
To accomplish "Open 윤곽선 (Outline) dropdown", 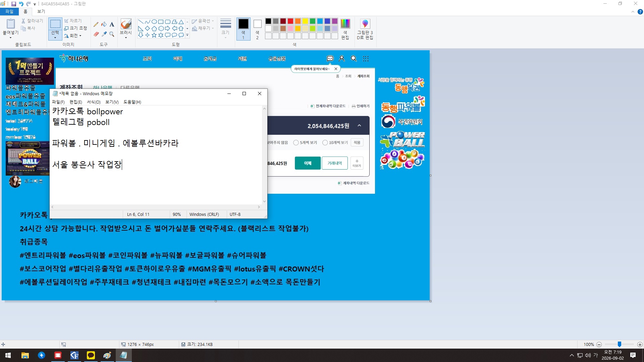I will (x=203, y=21).
